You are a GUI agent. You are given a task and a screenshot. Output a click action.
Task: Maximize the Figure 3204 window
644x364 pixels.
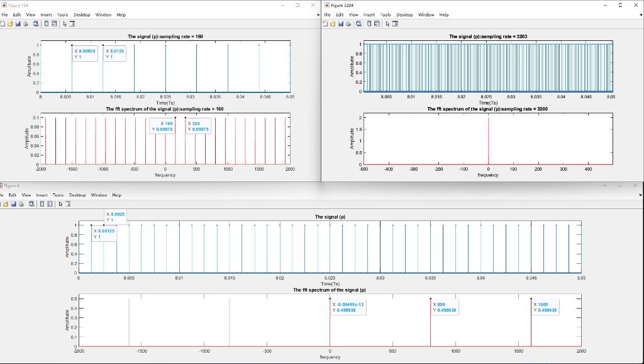pyautogui.click(x=620, y=5)
